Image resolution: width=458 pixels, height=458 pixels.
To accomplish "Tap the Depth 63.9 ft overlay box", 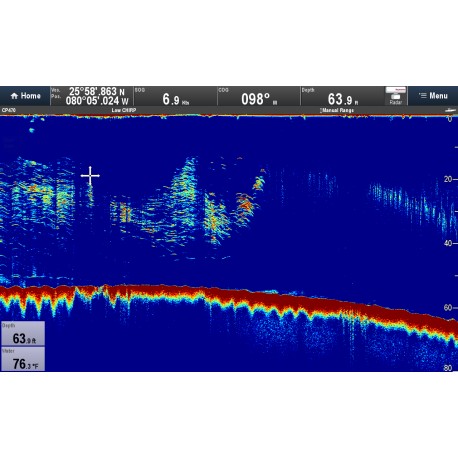I will click(x=23, y=334).
